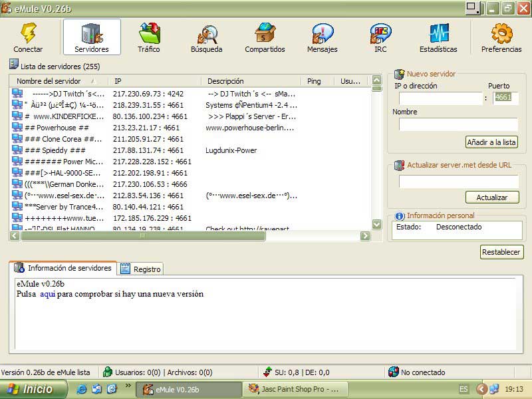Select the +++++++www.tue... server name
Image resolution: width=532 pixels, height=399 pixels.
pyautogui.click(x=65, y=218)
